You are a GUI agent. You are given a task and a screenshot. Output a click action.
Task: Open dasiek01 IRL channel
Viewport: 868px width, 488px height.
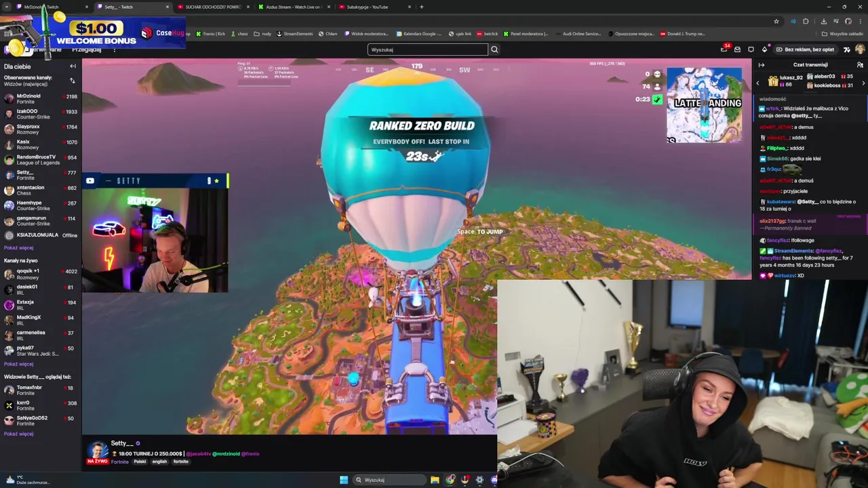click(41, 289)
